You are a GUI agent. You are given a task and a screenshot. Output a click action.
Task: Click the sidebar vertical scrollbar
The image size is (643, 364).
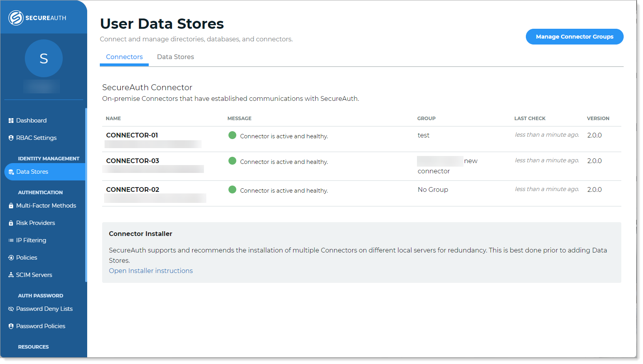(x=86, y=195)
